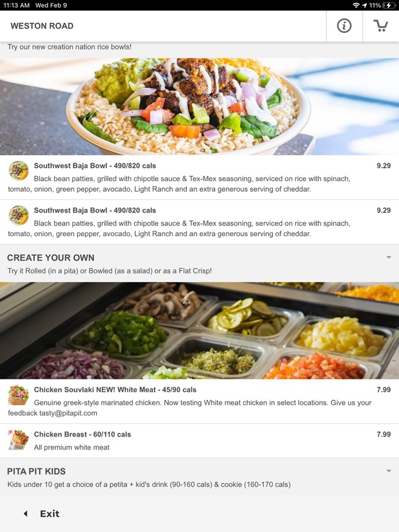Tap the Chicken Breast pita icon
The width and height of the screenshot is (399, 532).
[19, 440]
